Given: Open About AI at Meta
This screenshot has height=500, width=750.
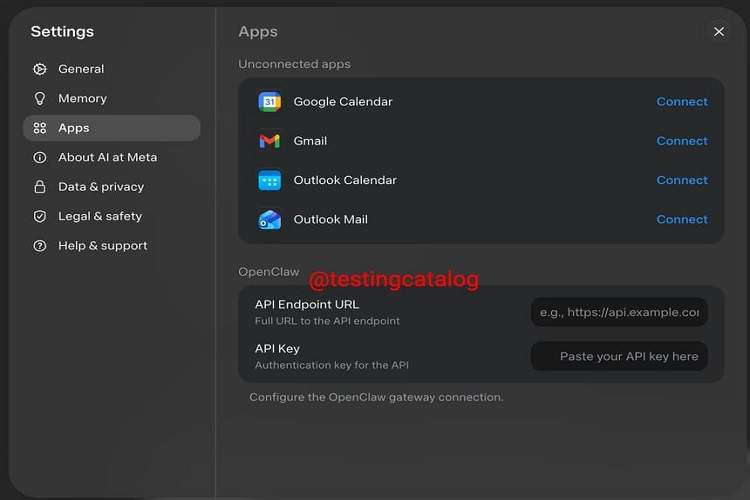Looking at the screenshot, I should [107, 157].
